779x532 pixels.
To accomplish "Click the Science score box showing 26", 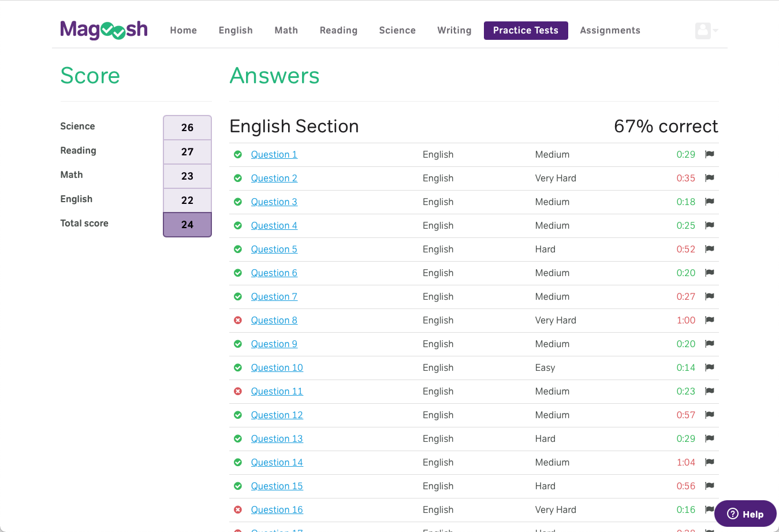I will pyautogui.click(x=187, y=128).
